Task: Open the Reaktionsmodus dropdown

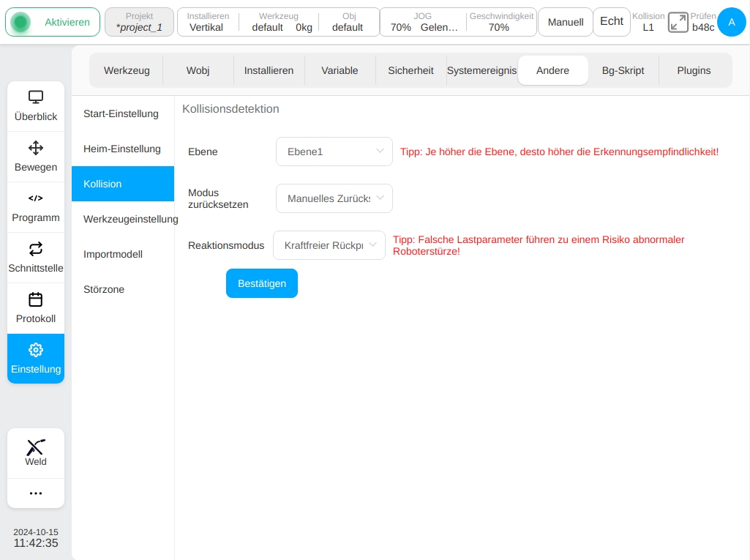Action: coord(329,245)
